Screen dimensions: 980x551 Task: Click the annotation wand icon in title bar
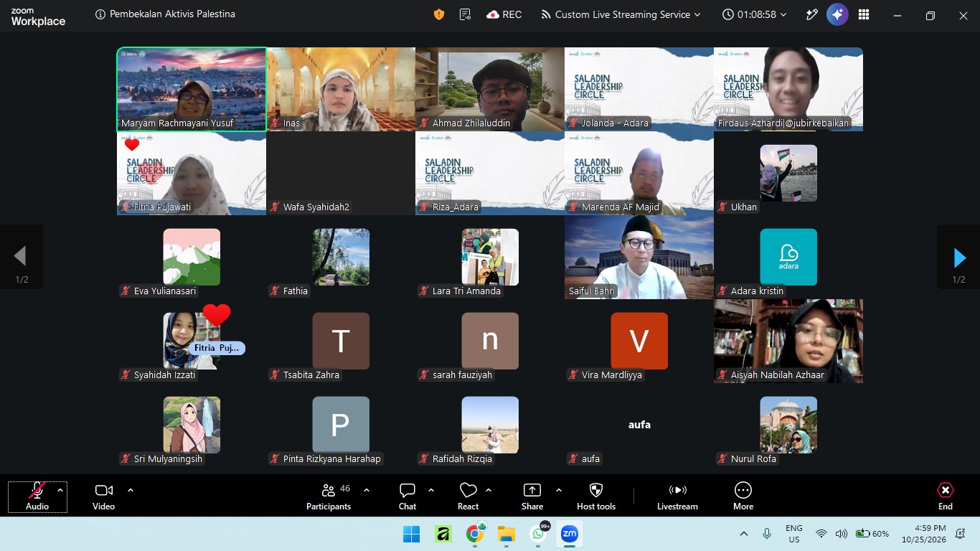tap(812, 14)
